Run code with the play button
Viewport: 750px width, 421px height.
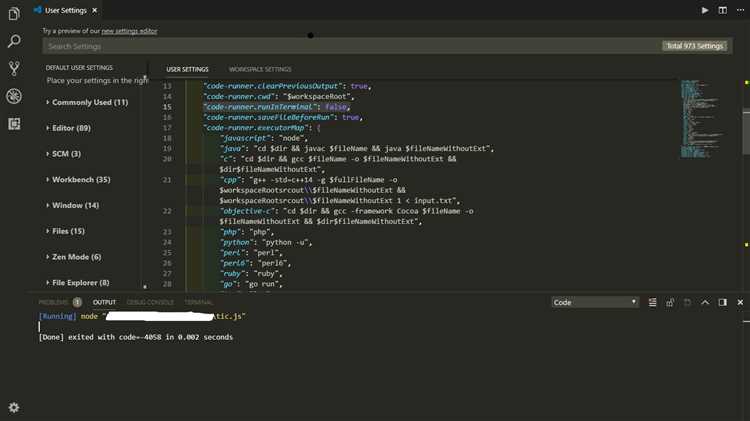pos(705,10)
